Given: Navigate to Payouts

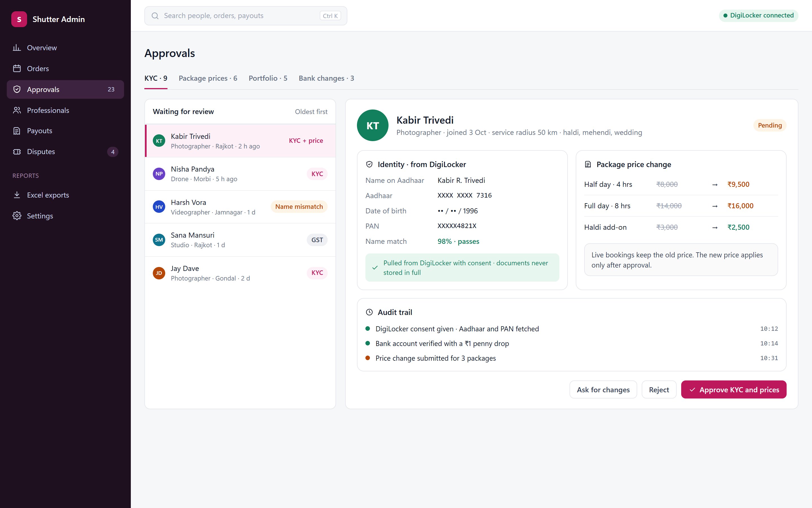Looking at the screenshot, I should point(65,131).
